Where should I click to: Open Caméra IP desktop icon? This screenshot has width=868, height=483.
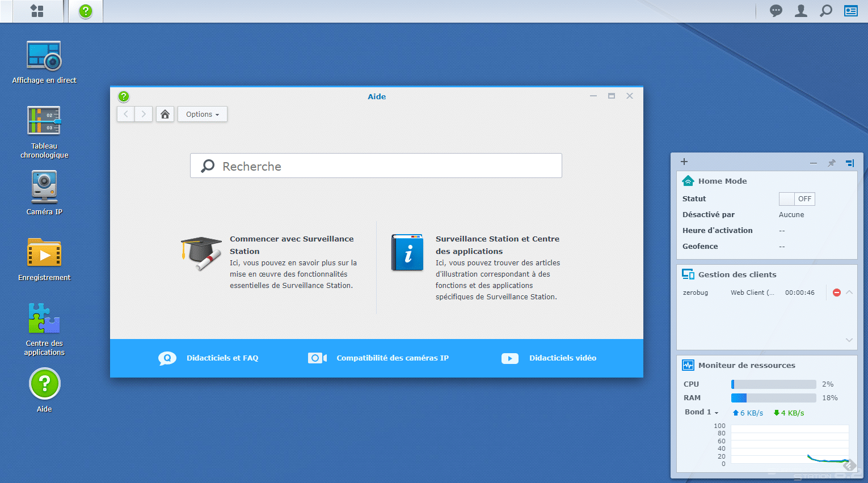pyautogui.click(x=44, y=193)
